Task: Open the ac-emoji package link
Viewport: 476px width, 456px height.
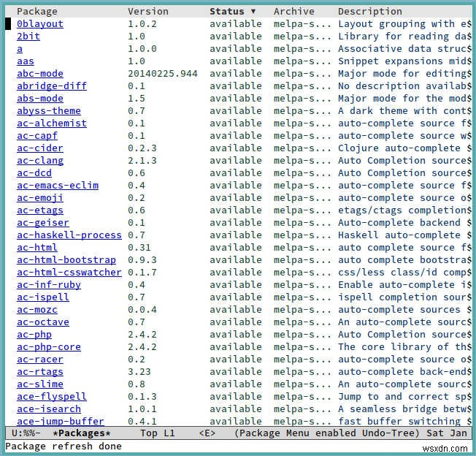Action: tap(40, 198)
